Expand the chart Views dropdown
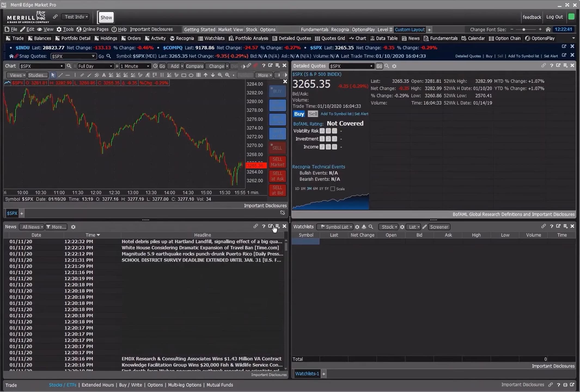 [17, 75]
